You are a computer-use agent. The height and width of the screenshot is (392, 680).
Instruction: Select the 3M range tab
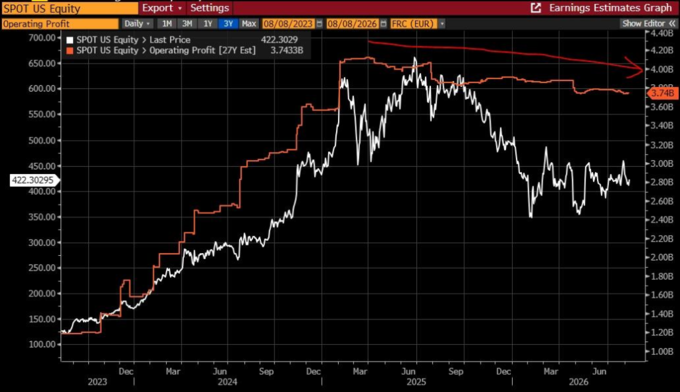(187, 23)
